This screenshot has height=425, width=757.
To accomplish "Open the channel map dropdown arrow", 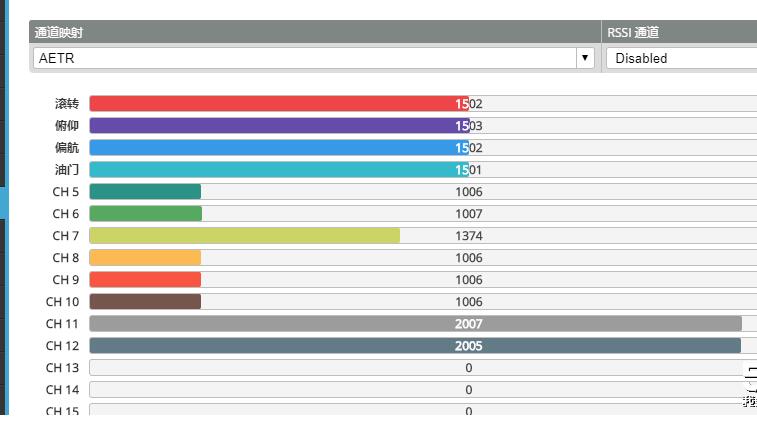I will 586,58.
